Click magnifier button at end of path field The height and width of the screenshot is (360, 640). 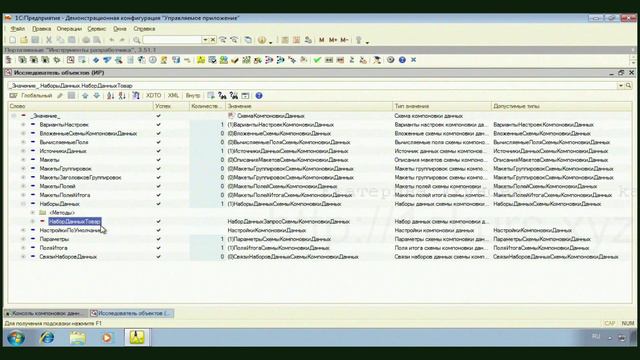pos(629,86)
